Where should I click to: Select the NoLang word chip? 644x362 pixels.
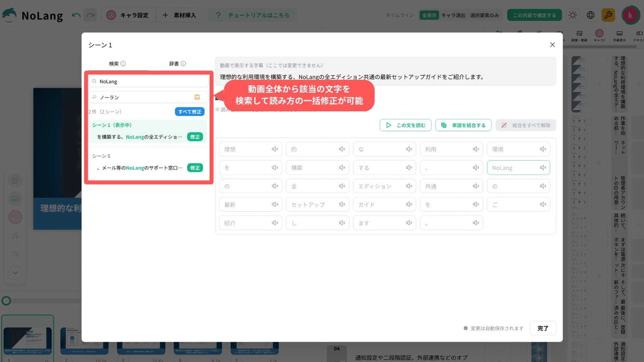pyautogui.click(x=518, y=168)
